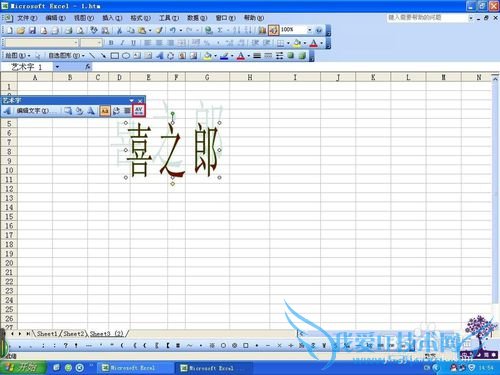Toggle Align Right in Formatting toolbar
The width and height of the screenshot is (500, 375).
point(170,43)
